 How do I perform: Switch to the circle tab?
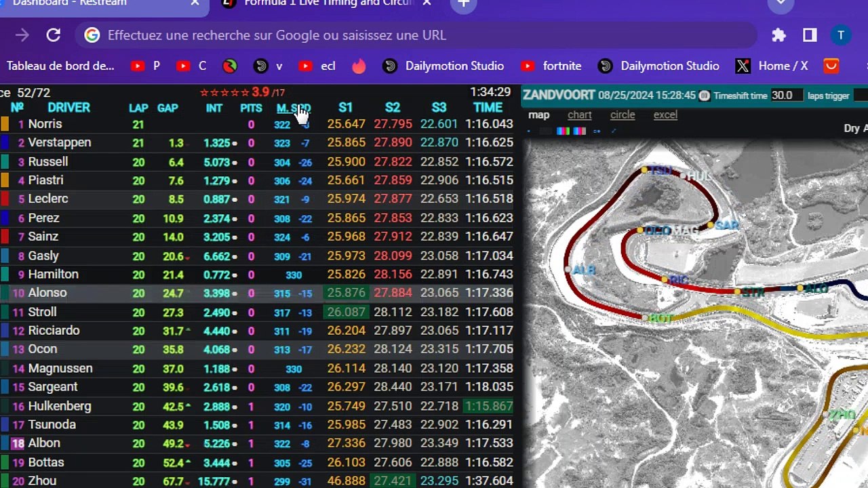623,115
